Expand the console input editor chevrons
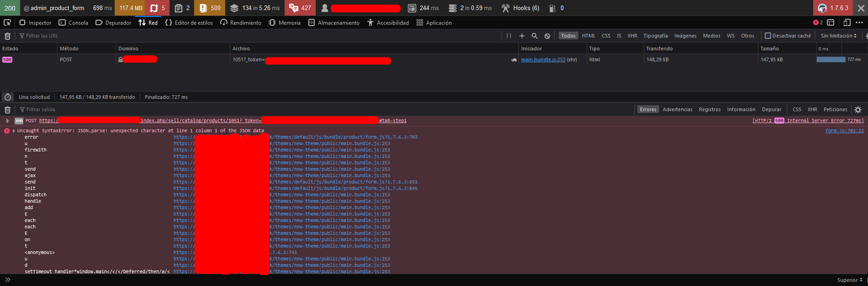The width and height of the screenshot is (868, 286). (7, 280)
